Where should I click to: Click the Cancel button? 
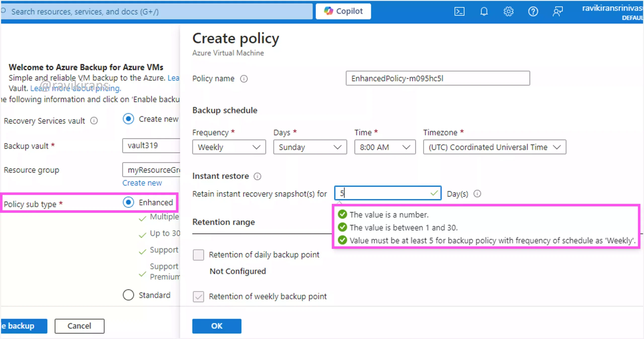(79, 326)
